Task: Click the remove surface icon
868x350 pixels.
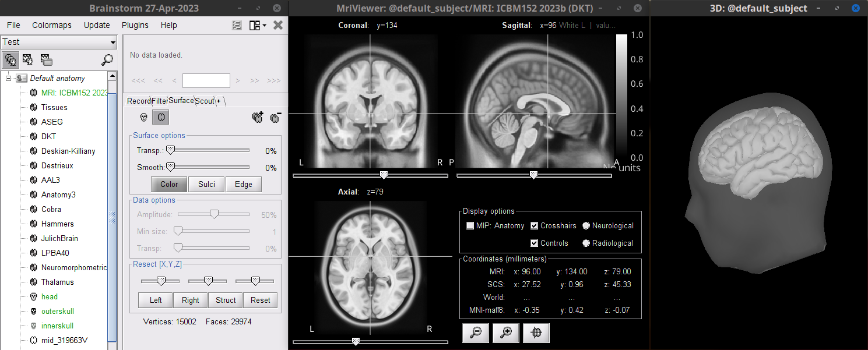Action: [276, 117]
